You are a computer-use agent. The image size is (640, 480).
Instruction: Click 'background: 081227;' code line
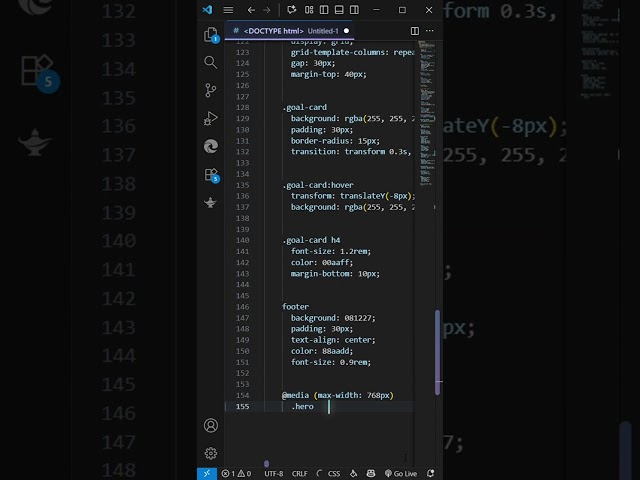coord(333,318)
